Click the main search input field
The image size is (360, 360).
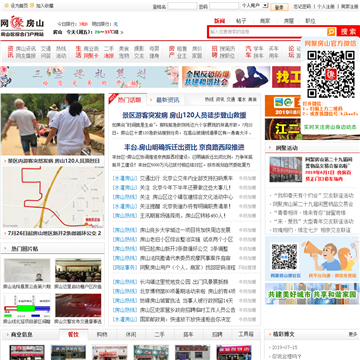(x=267, y=32)
